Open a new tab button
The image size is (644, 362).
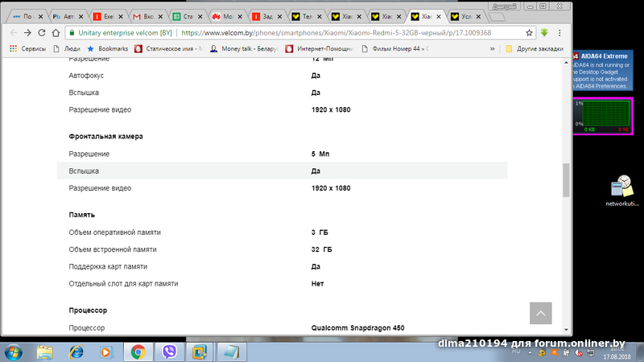[497, 17]
